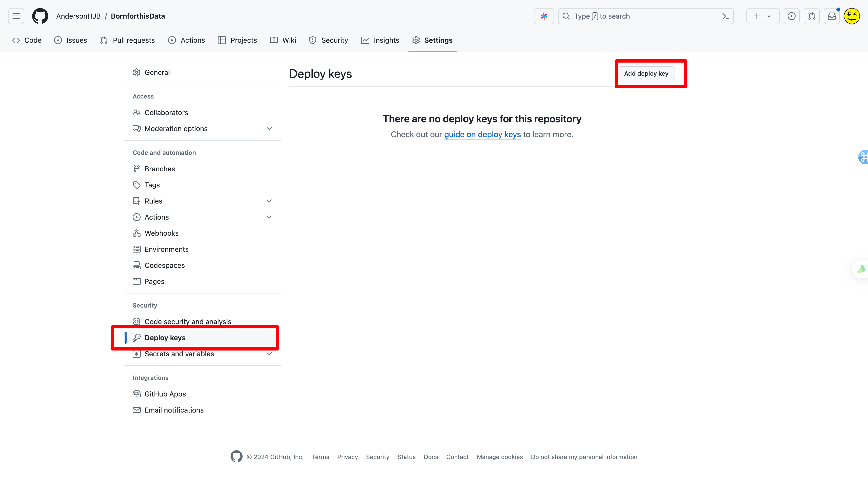This screenshot has height=499, width=868.
Task: Open Pages settings
Action: tap(203, 281)
